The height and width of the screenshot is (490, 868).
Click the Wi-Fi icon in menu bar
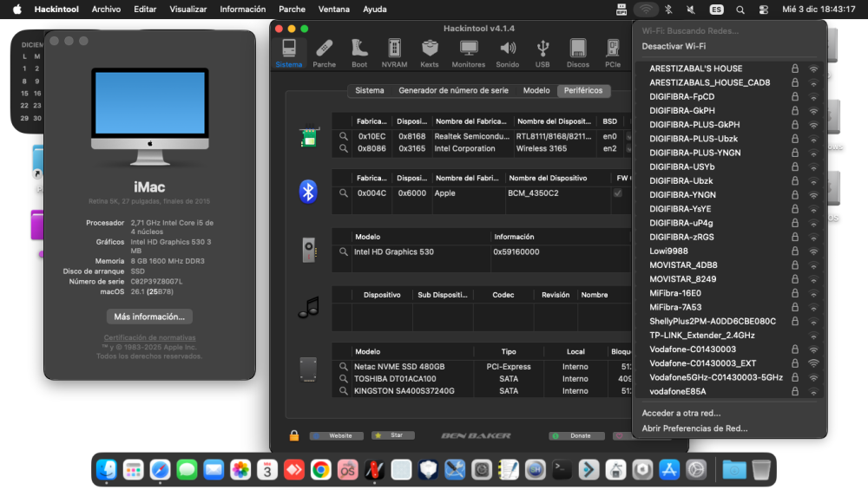click(646, 10)
